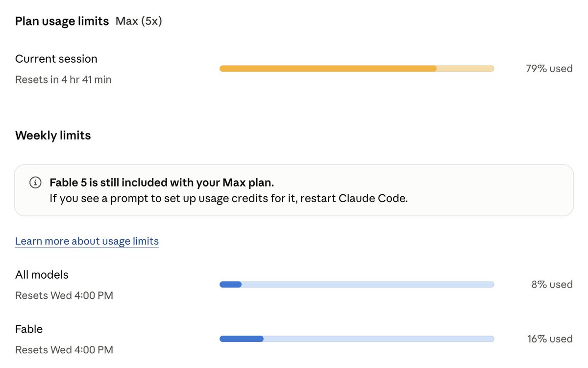
Task: Click the info icon in the Fable 5 notice
Action: 35,183
